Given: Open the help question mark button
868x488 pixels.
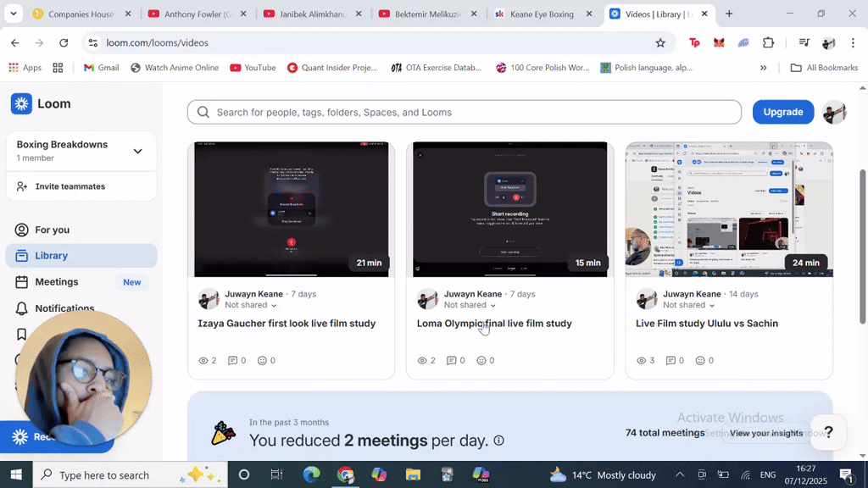Looking at the screenshot, I should [828, 432].
